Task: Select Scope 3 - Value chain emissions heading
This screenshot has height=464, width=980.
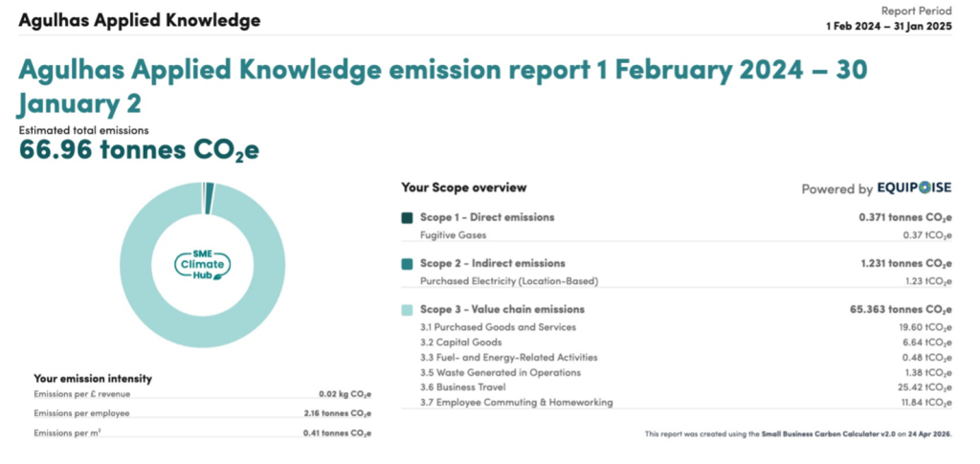Action: click(501, 310)
